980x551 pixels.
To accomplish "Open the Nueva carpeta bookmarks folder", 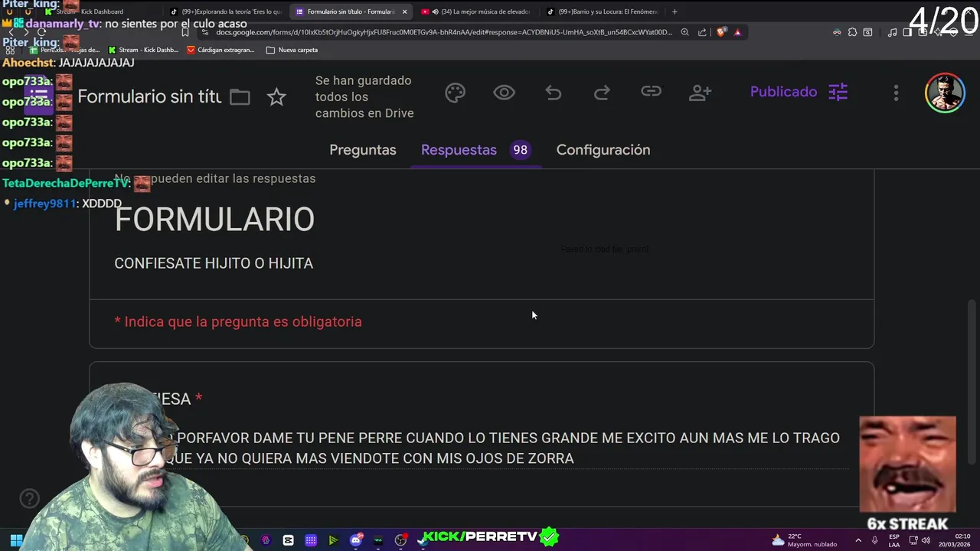I will 292,50.
